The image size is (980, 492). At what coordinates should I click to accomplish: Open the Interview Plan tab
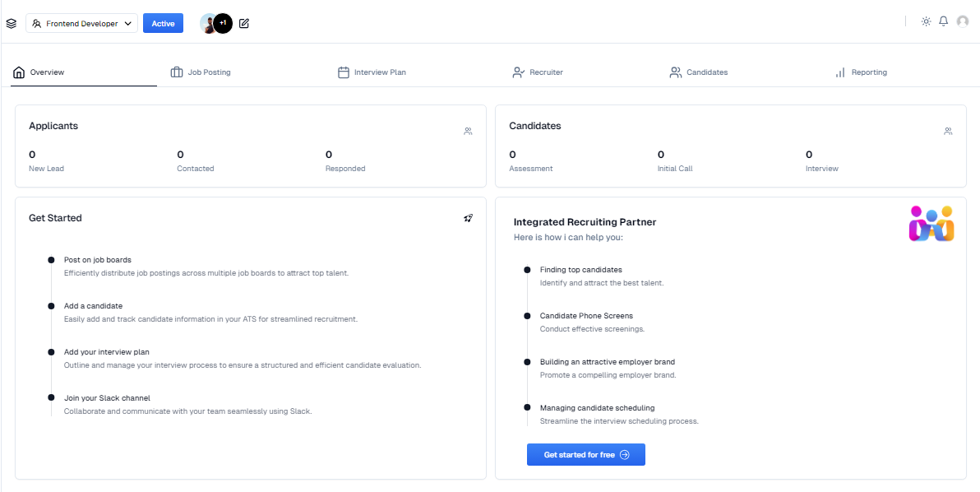tap(372, 72)
